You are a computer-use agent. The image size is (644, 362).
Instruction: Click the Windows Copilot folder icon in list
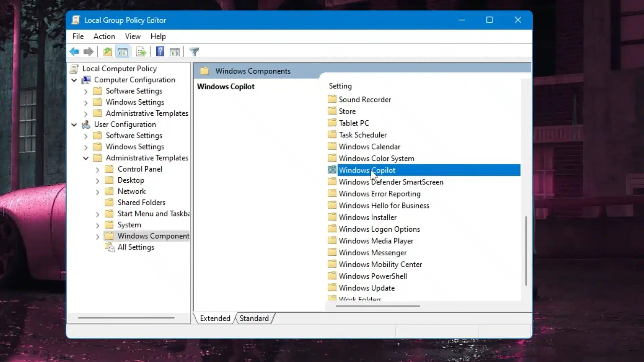332,170
